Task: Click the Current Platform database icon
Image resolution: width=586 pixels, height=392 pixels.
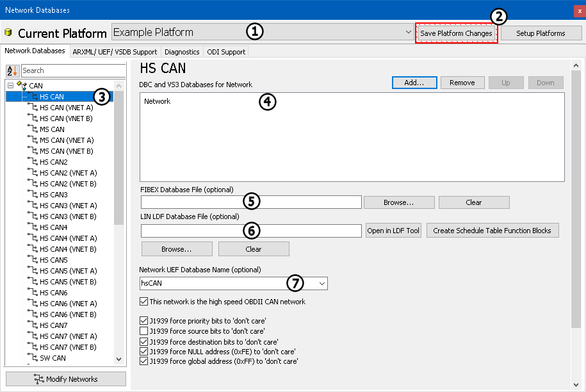Action: pos(8,33)
